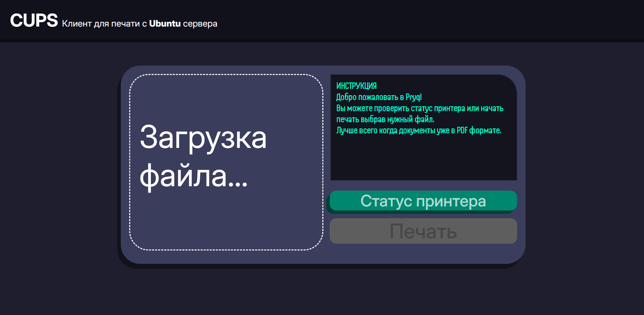Click empty space below text in dashed drop zone
The image size is (644, 315).
pyautogui.click(x=225, y=222)
